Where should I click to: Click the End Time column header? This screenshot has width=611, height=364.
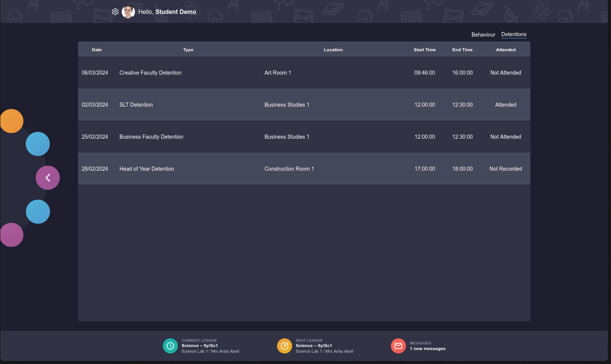pyautogui.click(x=462, y=50)
